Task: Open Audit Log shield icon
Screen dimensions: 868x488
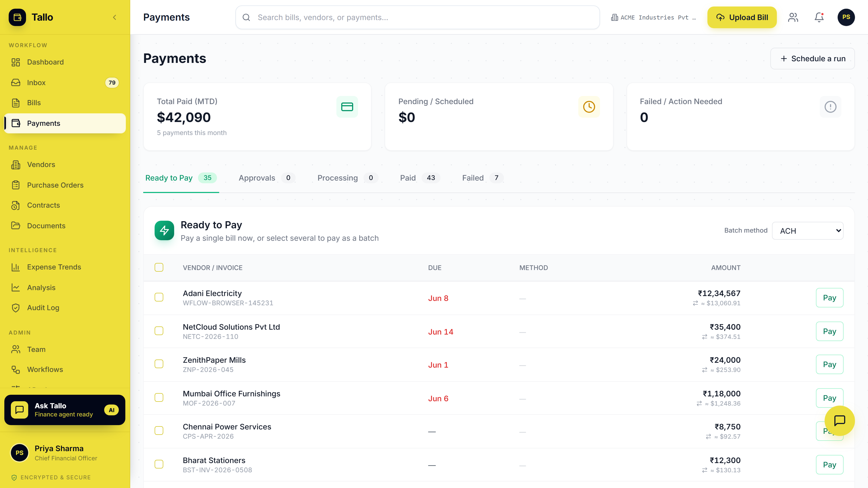Action: [16, 308]
